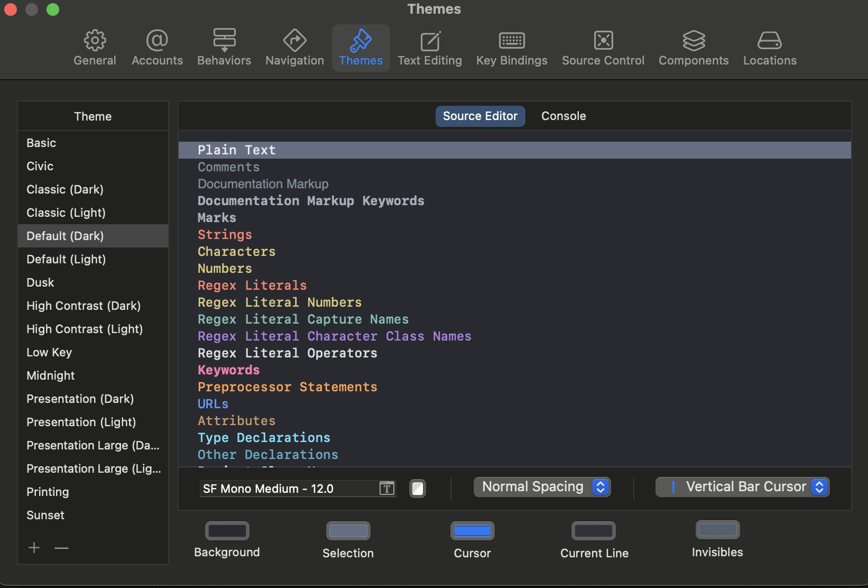Select the Civic theme
Viewport: 868px width, 588px height.
tap(93, 166)
